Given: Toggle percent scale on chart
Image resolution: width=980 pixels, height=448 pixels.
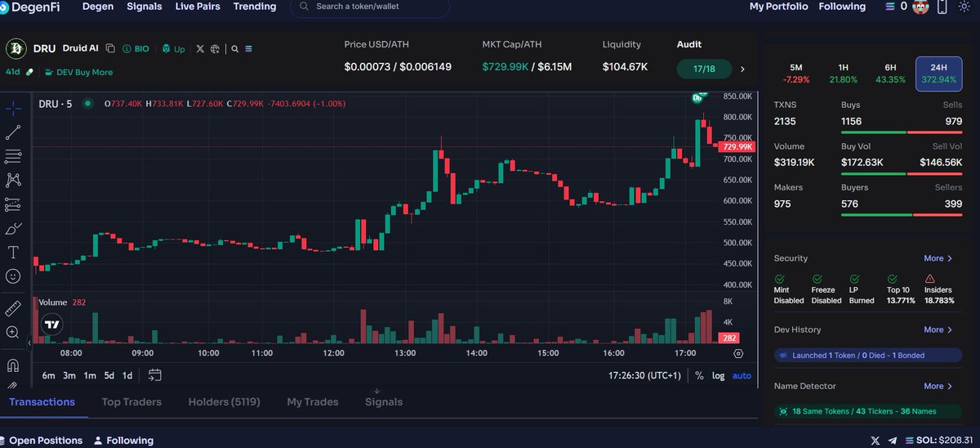Looking at the screenshot, I should [x=699, y=375].
